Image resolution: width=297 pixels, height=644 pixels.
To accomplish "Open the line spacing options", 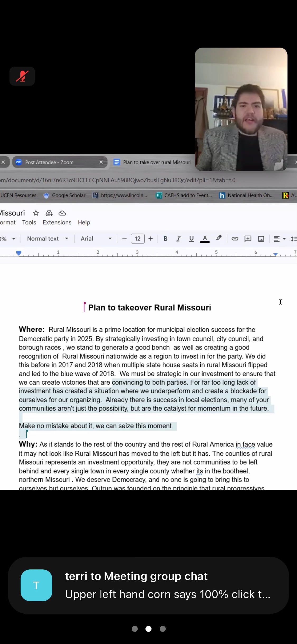I will click(x=294, y=239).
